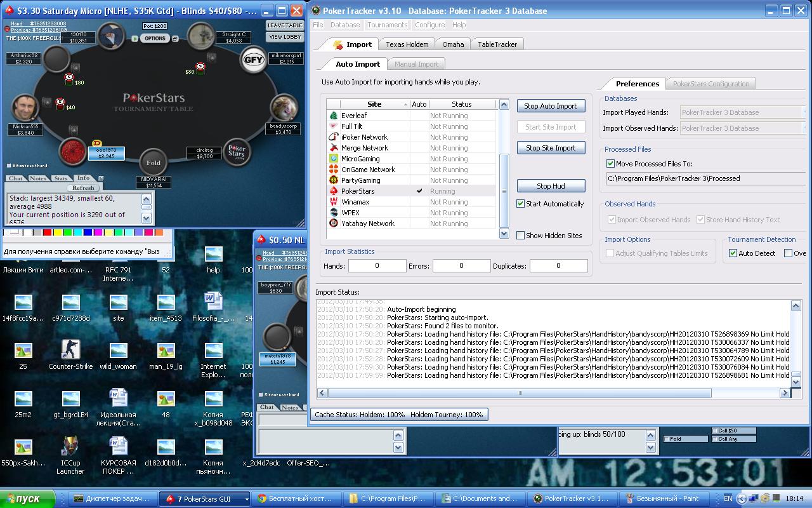Click the Full Tilt site icon
This screenshot has width=812, height=508.
coord(334,126)
